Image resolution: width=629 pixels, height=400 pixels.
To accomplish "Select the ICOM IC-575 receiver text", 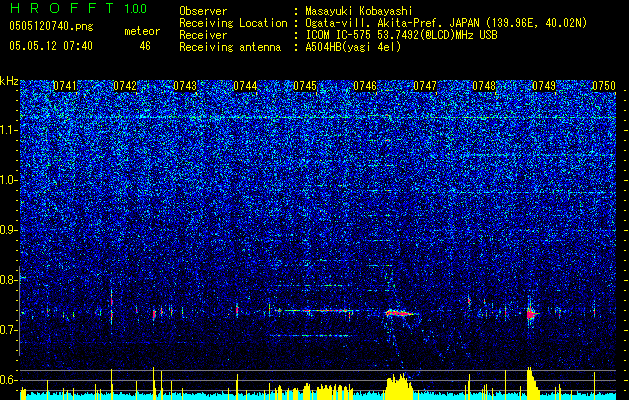I will point(401,35).
